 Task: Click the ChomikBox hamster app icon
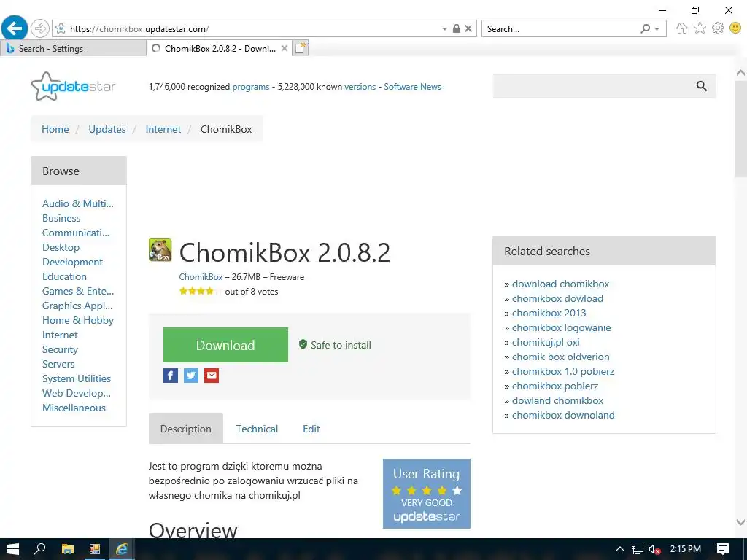tap(160, 250)
